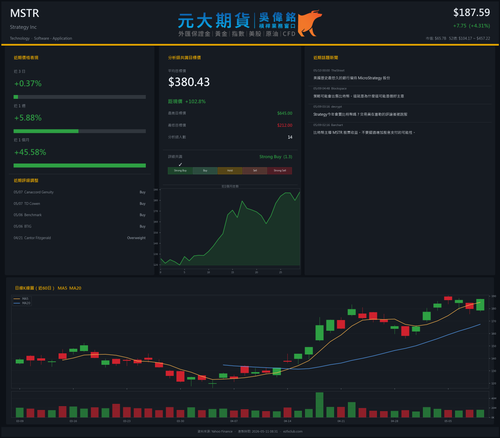The height and width of the screenshot is (438, 500).
Task: Open the TheStreet MicroStrategy news headline
Action: click(351, 78)
